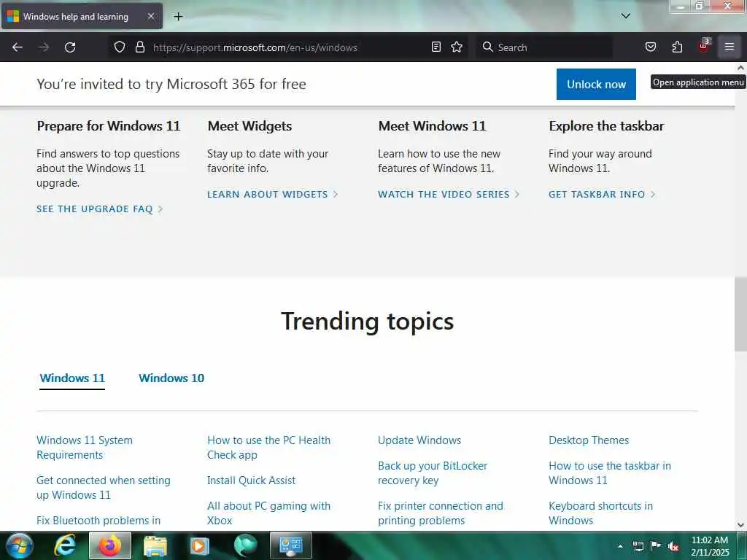747x560 pixels.
Task: Click the uBlock extension icon
Action: pyautogui.click(x=704, y=46)
